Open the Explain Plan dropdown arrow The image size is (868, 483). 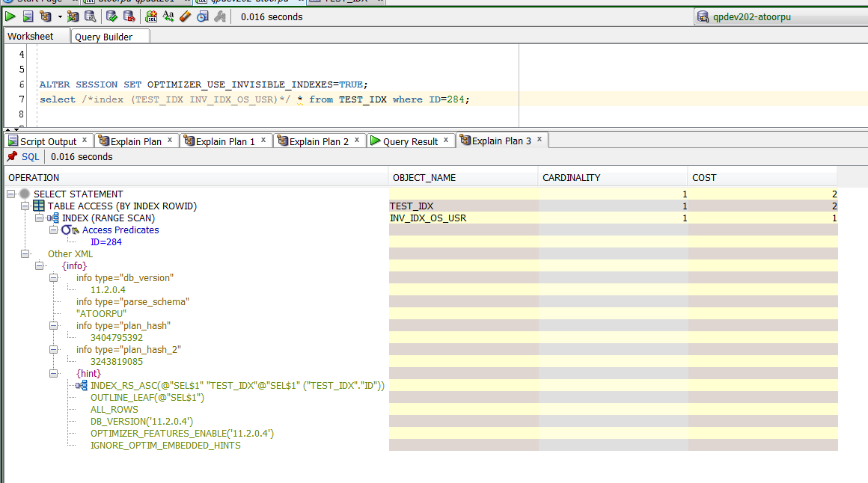point(60,16)
